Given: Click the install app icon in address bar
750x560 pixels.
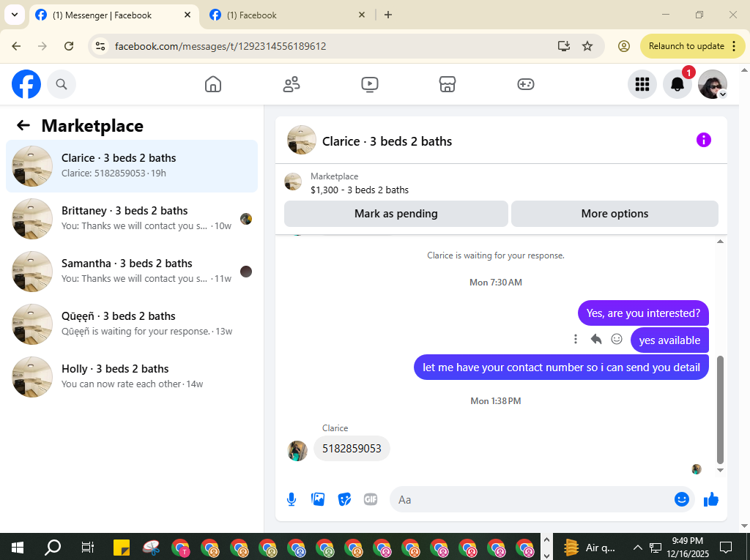Looking at the screenshot, I should (564, 46).
